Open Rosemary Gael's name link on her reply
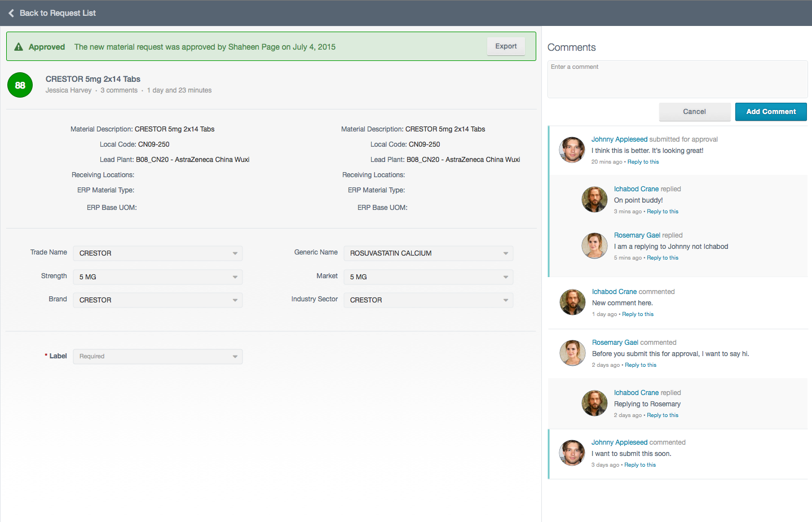 point(637,235)
